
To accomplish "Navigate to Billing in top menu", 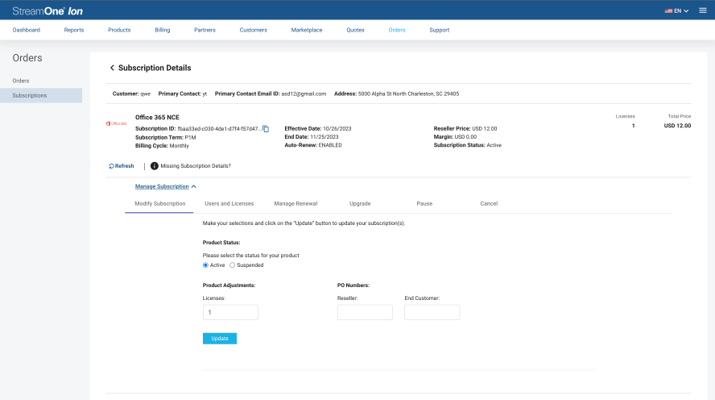I will pyautogui.click(x=162, y=30).
